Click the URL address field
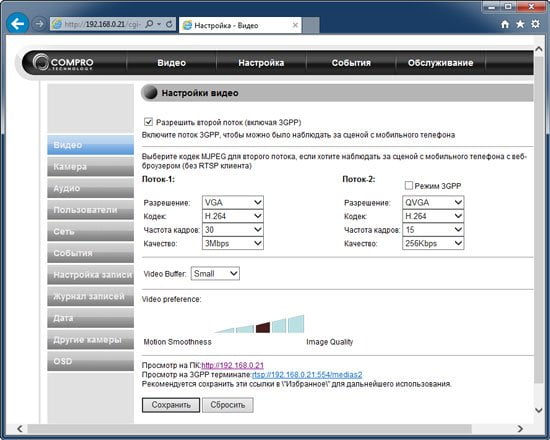Screen dimensions: 550x440 tap(102, 24)
